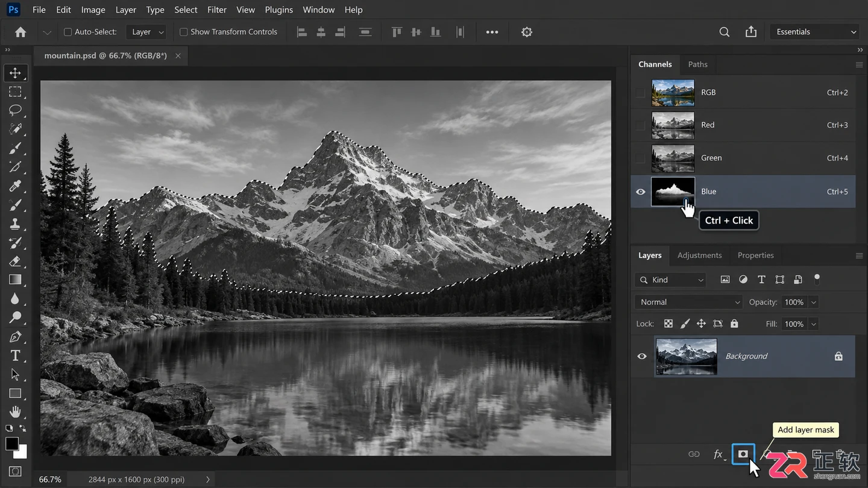Click the Share export icon

tap(751, 32)
